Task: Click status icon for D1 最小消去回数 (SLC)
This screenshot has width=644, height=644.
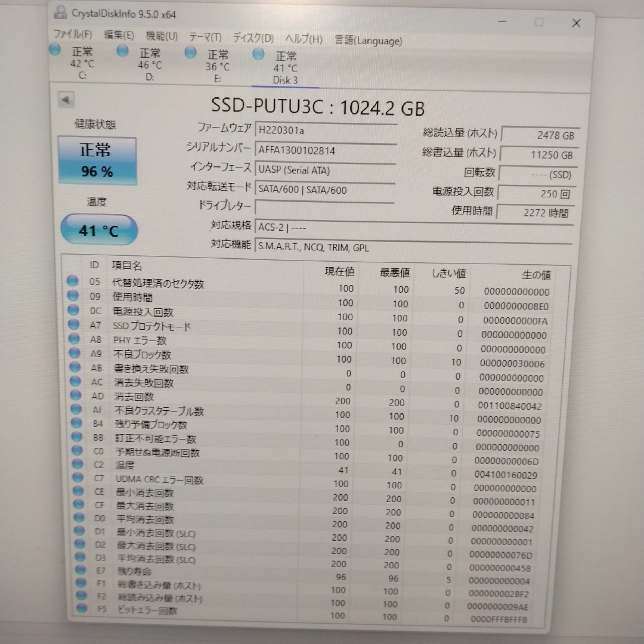Action: click(80, 530)
